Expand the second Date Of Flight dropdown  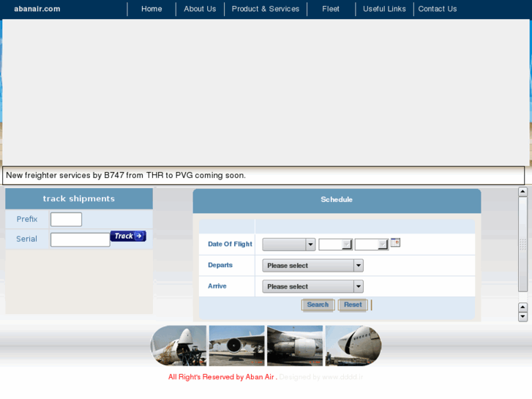pyautogui.click(x=336, y=245)
